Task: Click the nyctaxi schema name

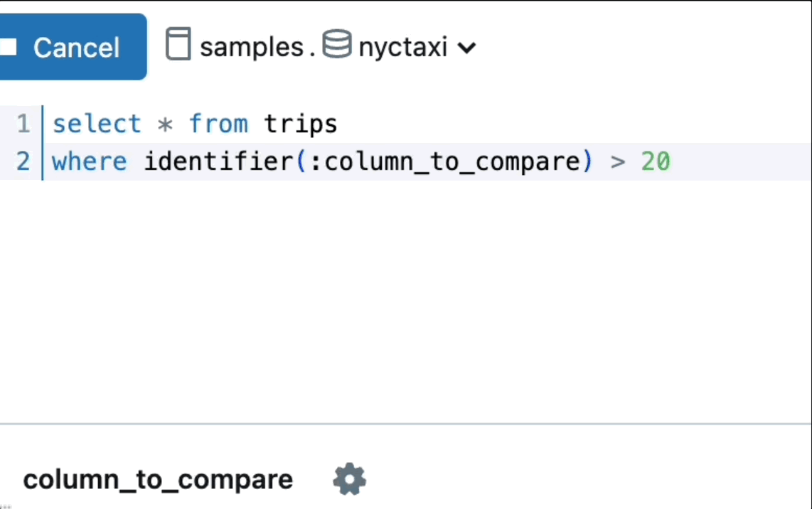Action: 402,48
